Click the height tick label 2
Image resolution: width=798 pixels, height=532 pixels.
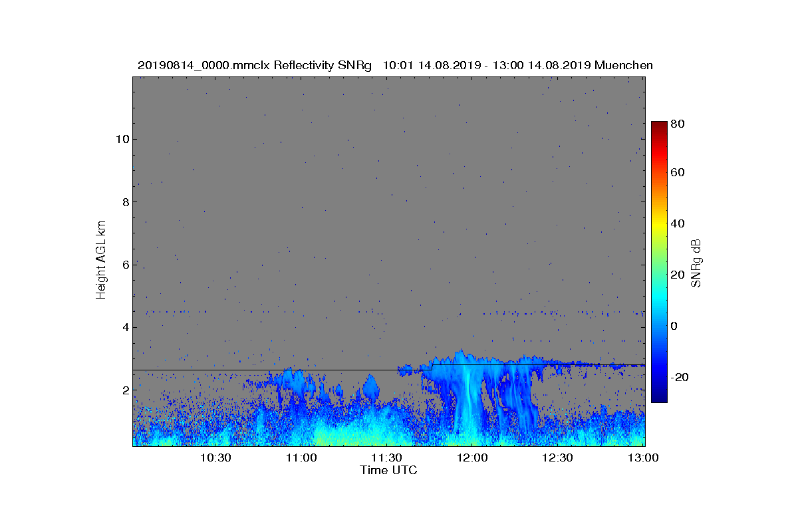(125, 390)
